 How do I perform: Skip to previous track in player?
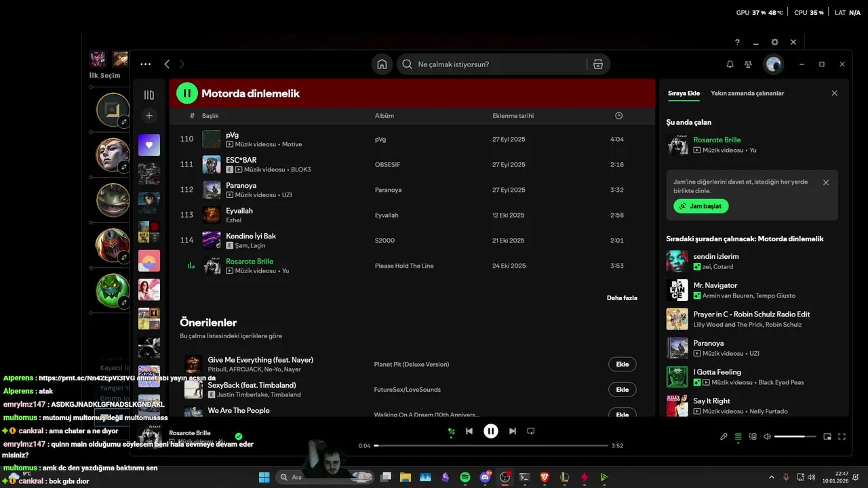click(x=469, y=431)
